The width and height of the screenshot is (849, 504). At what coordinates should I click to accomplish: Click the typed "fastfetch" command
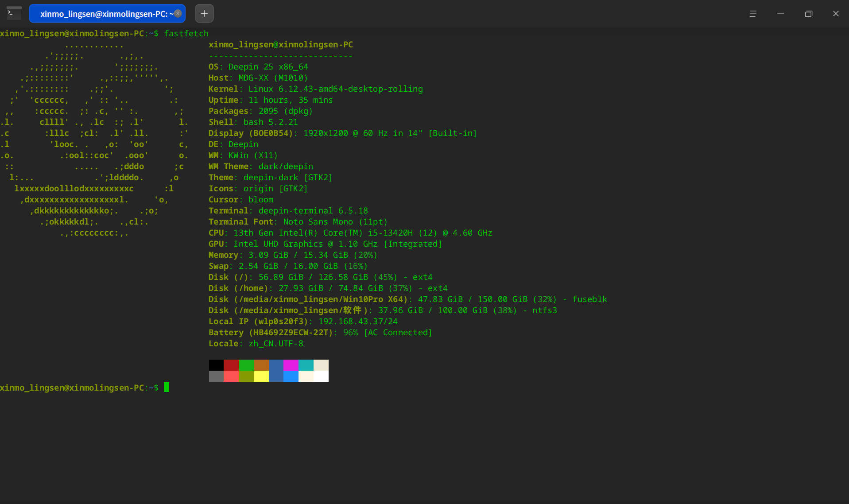[x=186, y=33]
